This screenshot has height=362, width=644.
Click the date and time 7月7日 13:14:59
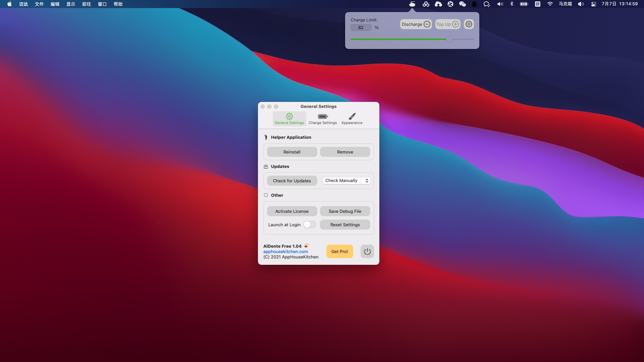(x=620, y=4)
